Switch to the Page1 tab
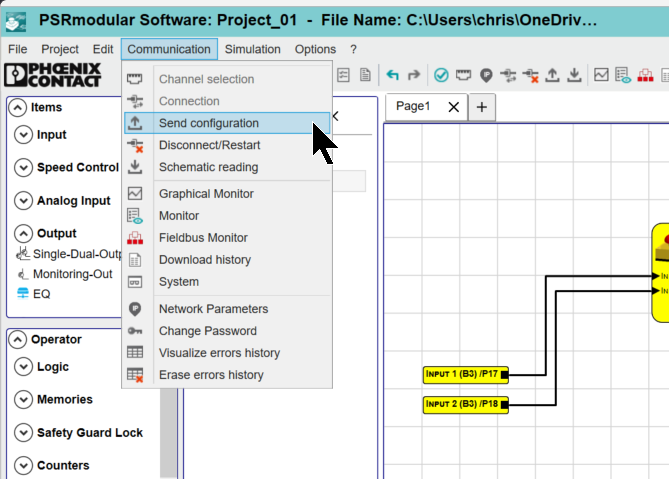Viewport: 669px width, 479px height. [x=413, y=106]
